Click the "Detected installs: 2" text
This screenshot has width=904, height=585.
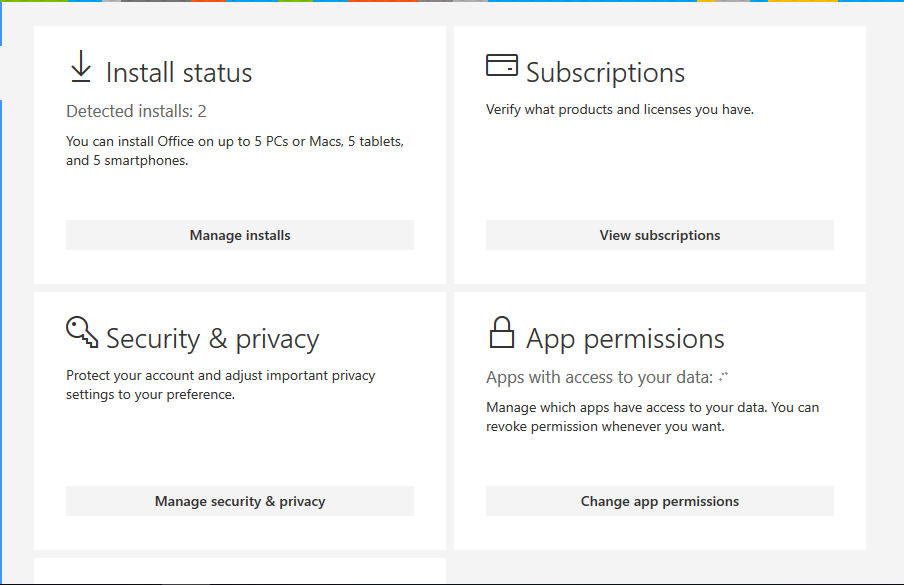point(136,111)
